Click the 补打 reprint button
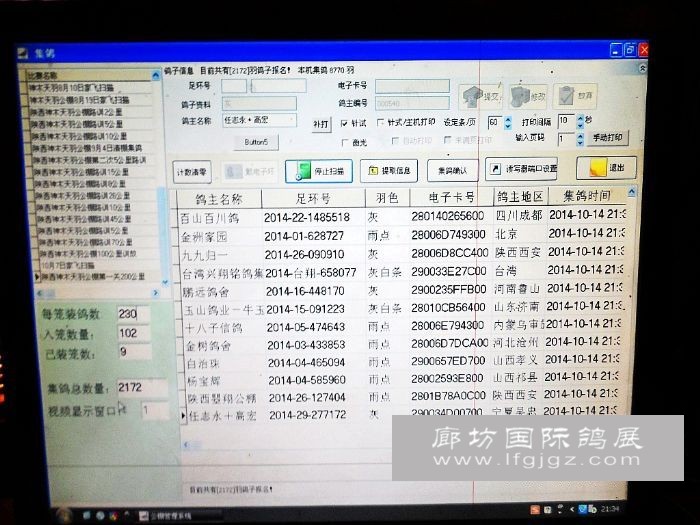Viewport: 700px width, 525px height. pos(321,124)
